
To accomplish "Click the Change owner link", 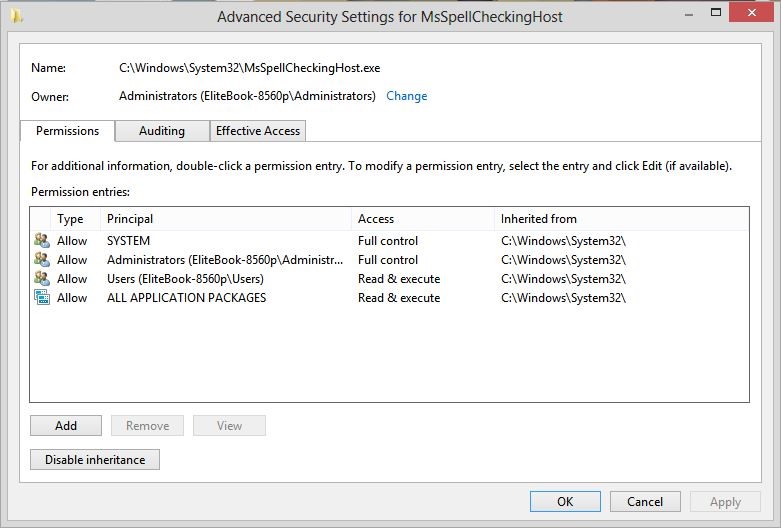I will click(406, 96).
